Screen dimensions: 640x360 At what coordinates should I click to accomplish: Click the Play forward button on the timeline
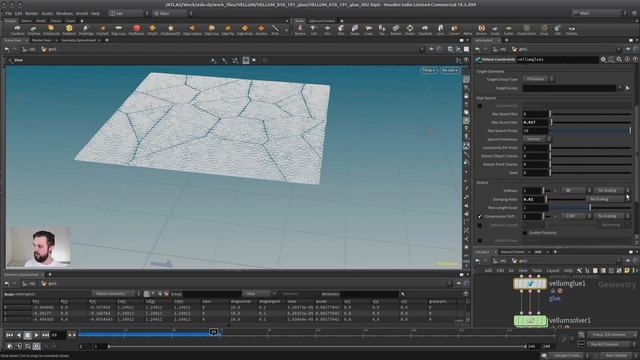(x=37, y=335)
